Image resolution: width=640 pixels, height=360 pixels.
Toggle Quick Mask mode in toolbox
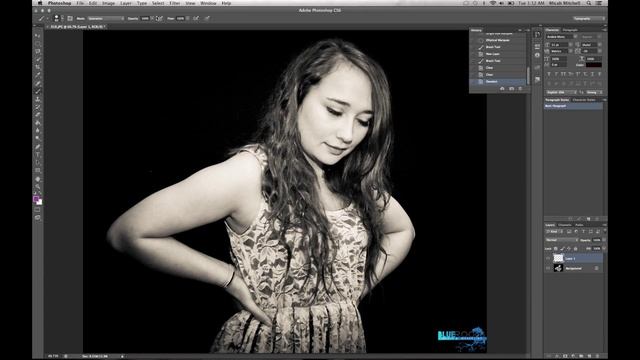coord(38,210)
